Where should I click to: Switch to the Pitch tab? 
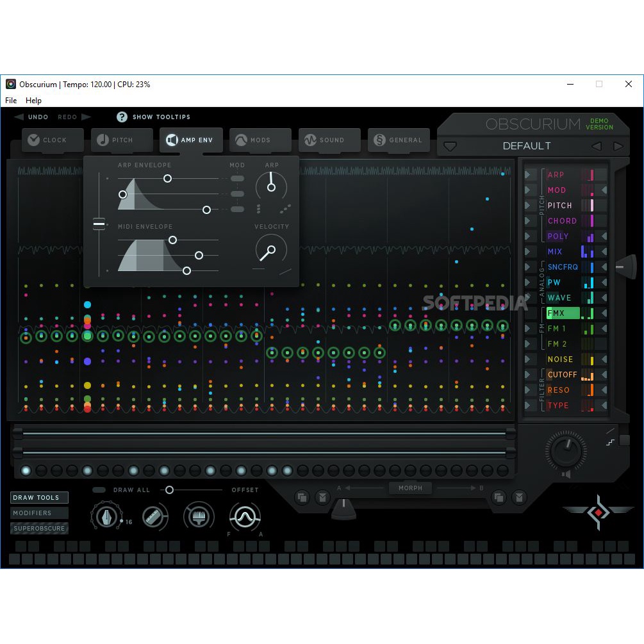coord(122,140)
